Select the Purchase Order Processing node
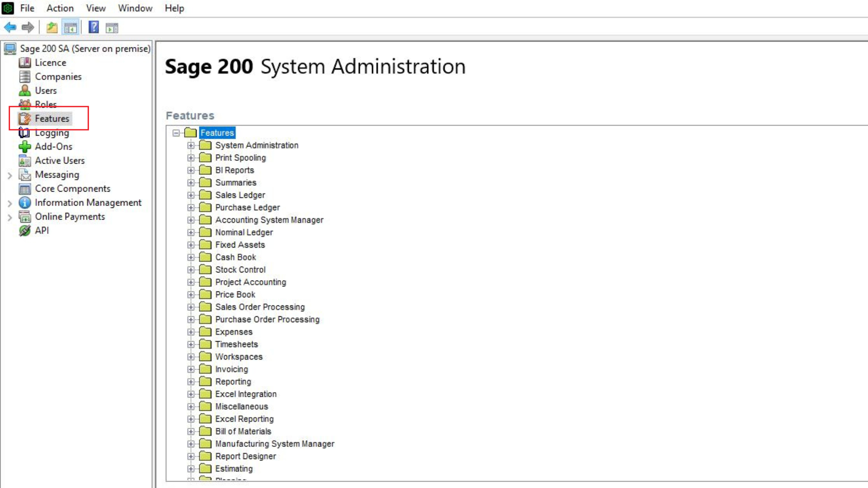Image resolution: width=868 pixels, height=488 pixels. coord(267,319)
